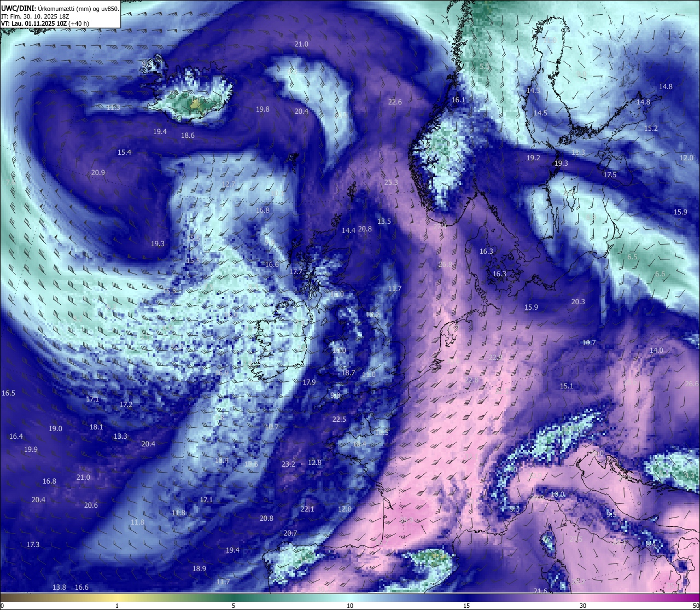Screen dimensions: 700x610
Task: Select the 20.6 value label
Action: point(91,505)
